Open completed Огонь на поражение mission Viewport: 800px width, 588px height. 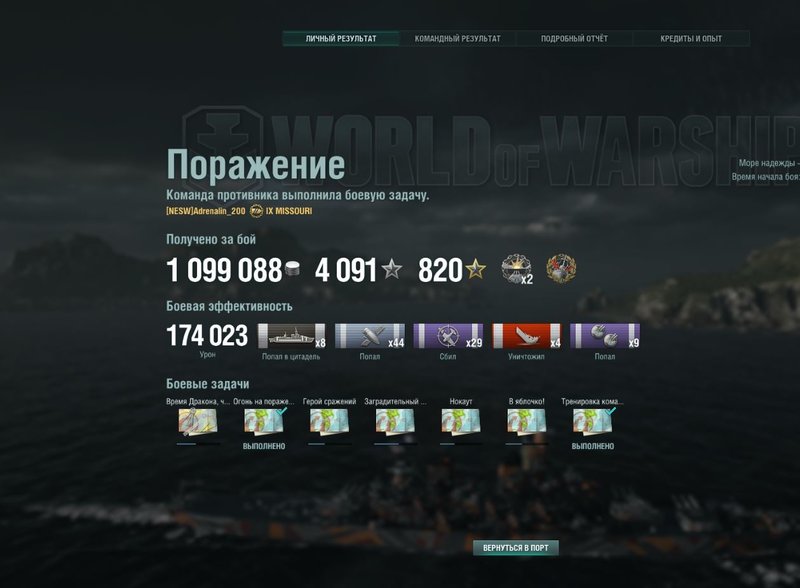(x=264, y=422)
